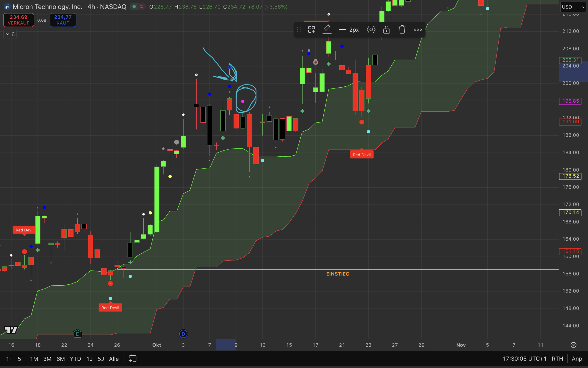588x368 pixels.
Task: Click the orange EINSTIEG horizontal line label
Action: 338,274
